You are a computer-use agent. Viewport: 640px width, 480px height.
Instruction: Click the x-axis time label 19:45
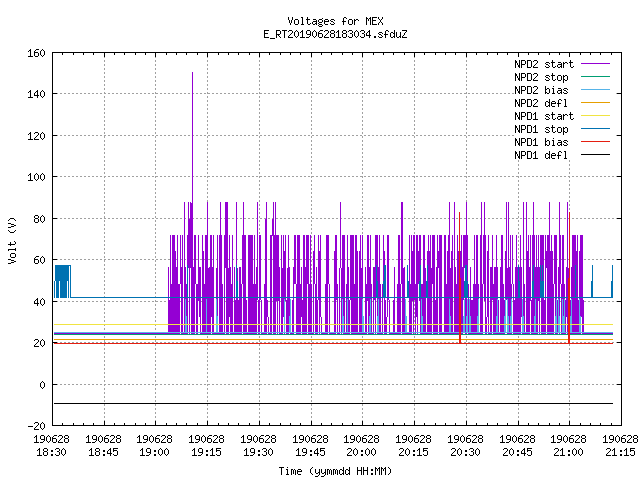[x=310, y=452]
